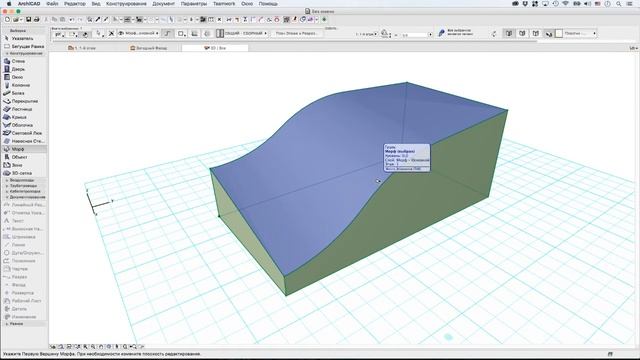
Task: Expand the Кабелепроводы toolbox group
Action: click(x=24, y=191)
